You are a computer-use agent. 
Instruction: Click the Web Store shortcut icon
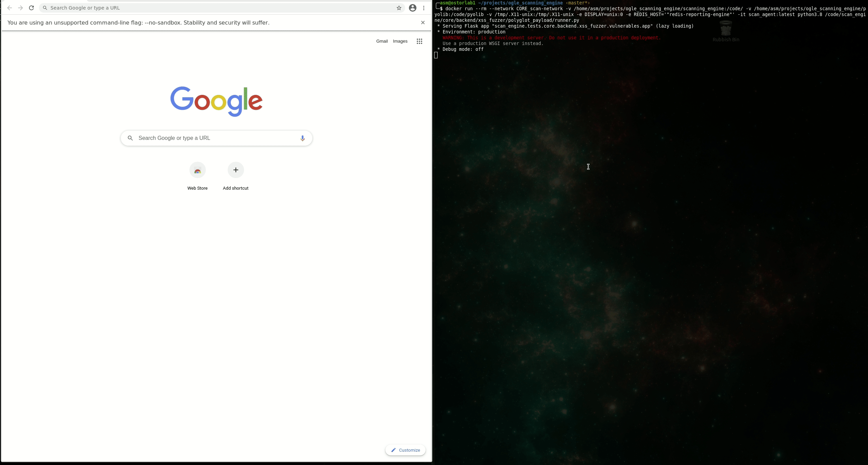coord(198,169)
